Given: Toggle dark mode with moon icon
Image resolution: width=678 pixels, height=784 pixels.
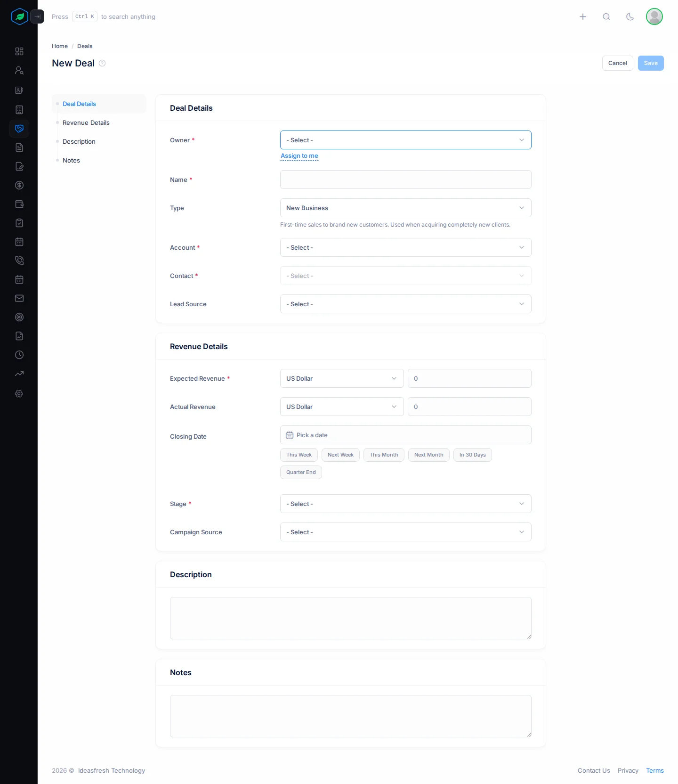Looking at the screenshot, I should 630,16.
